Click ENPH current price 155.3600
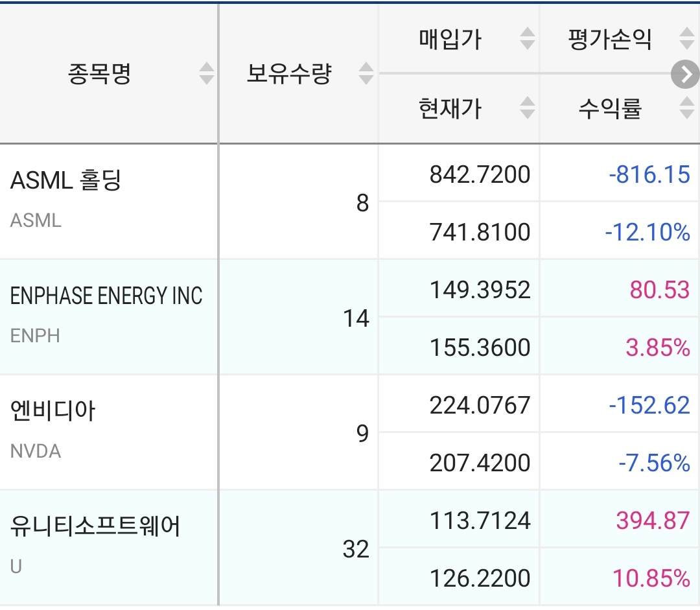This screenshot has height=610, width=700. [480, 347]
